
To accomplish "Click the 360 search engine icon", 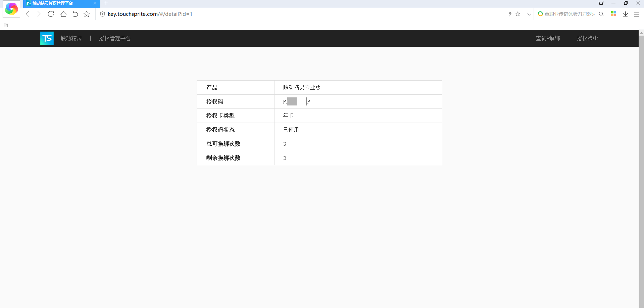I will 540,14.
